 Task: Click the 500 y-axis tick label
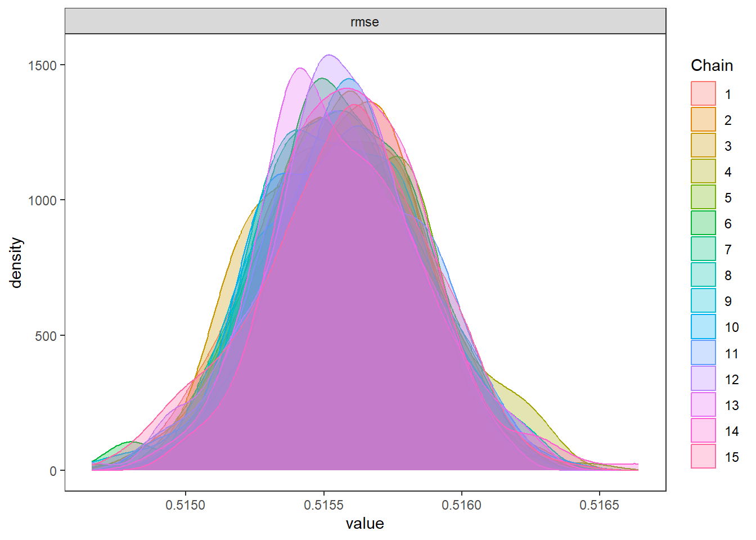46,336
